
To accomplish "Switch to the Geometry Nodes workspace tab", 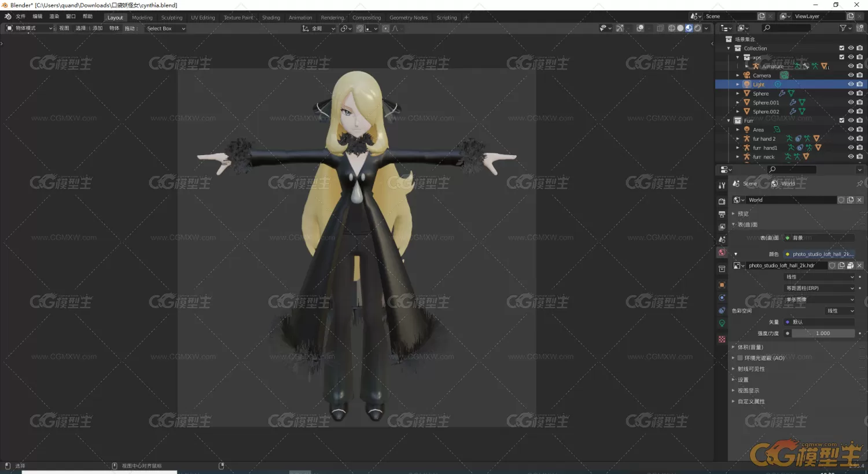I will pos(409,18).
